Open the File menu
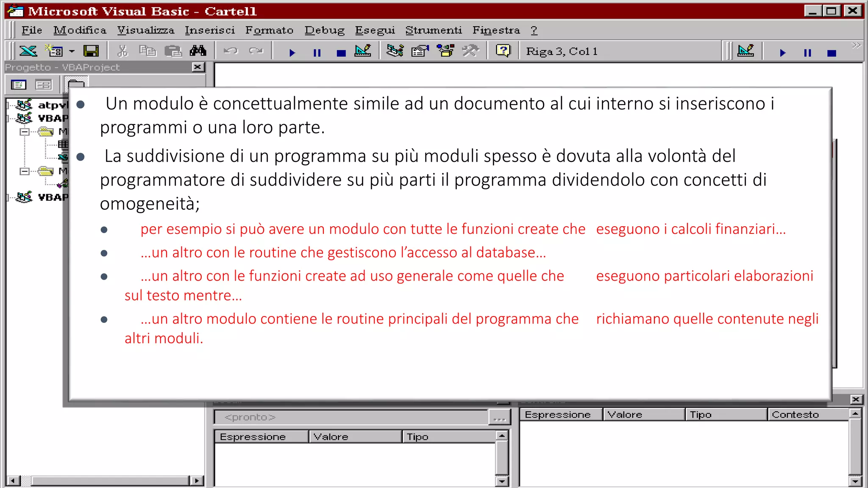868x488 pixels. coord(32,30)
